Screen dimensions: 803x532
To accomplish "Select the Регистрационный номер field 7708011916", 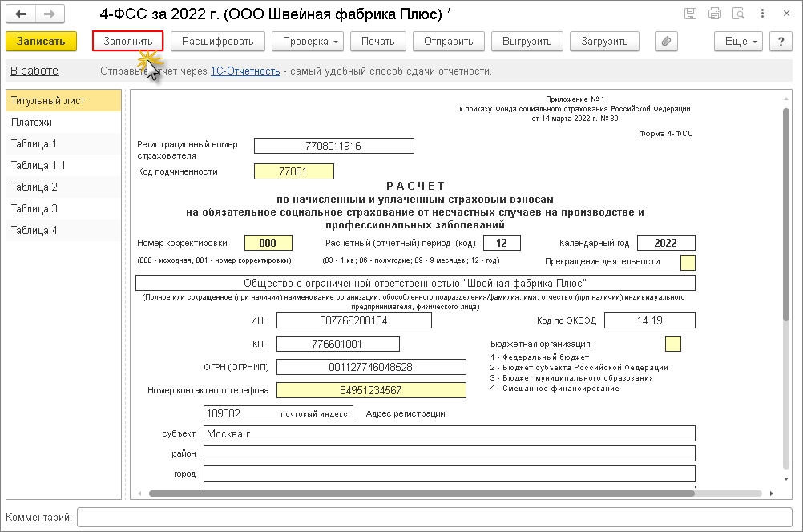I will point(334,146).
